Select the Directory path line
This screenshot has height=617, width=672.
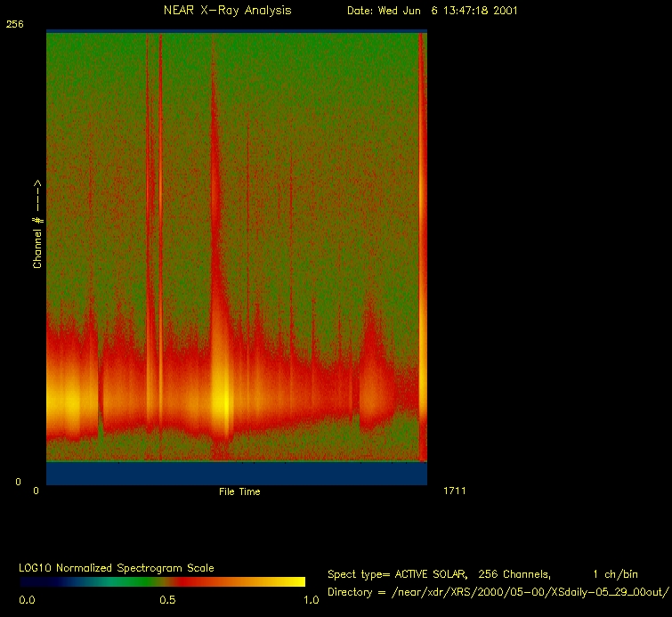pos(498,592)
